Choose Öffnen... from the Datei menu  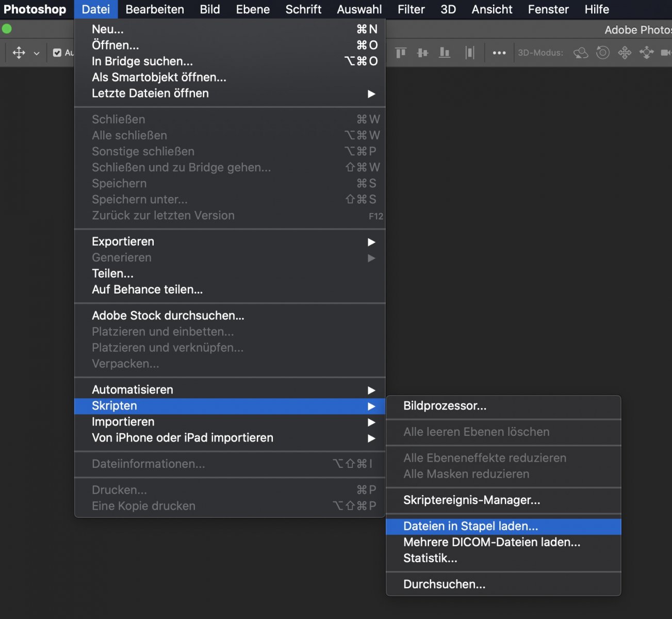click(x=230, y=45)
